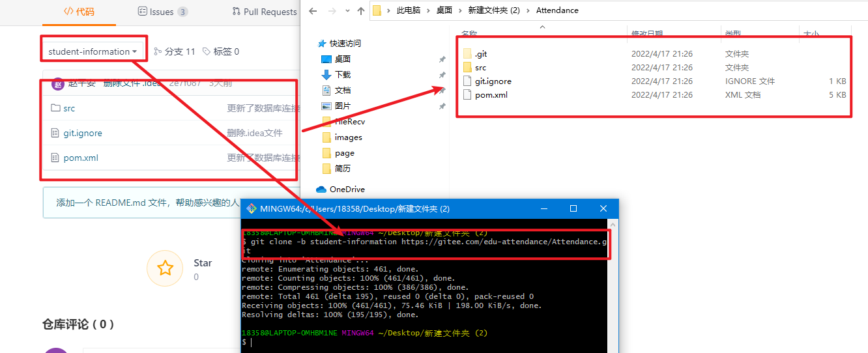Select 快速访问 in navigation pane

[x=345, y=44]
